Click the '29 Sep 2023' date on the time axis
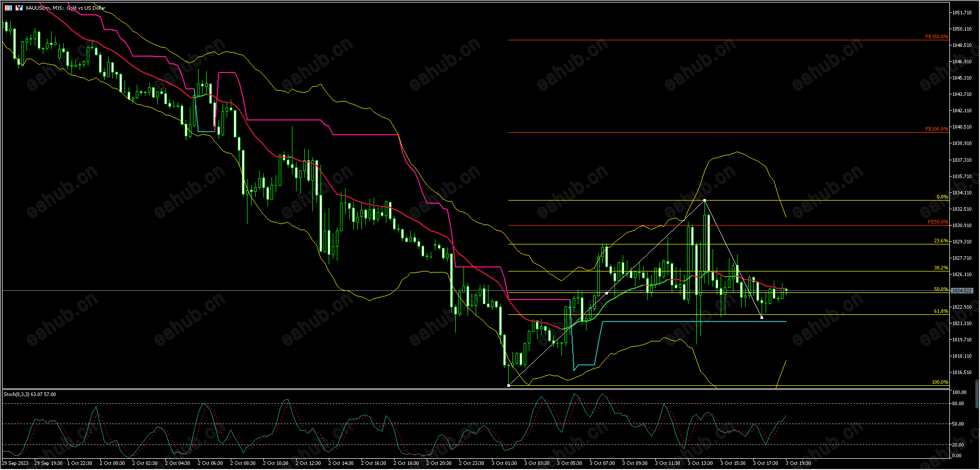The image size is (980, 470). [15, 463]
